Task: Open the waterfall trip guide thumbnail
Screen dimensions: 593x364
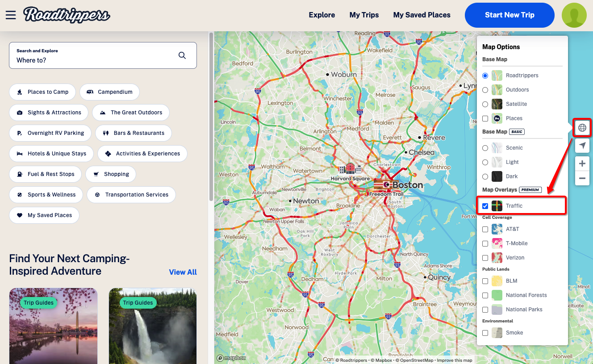Action: point(153,326)
